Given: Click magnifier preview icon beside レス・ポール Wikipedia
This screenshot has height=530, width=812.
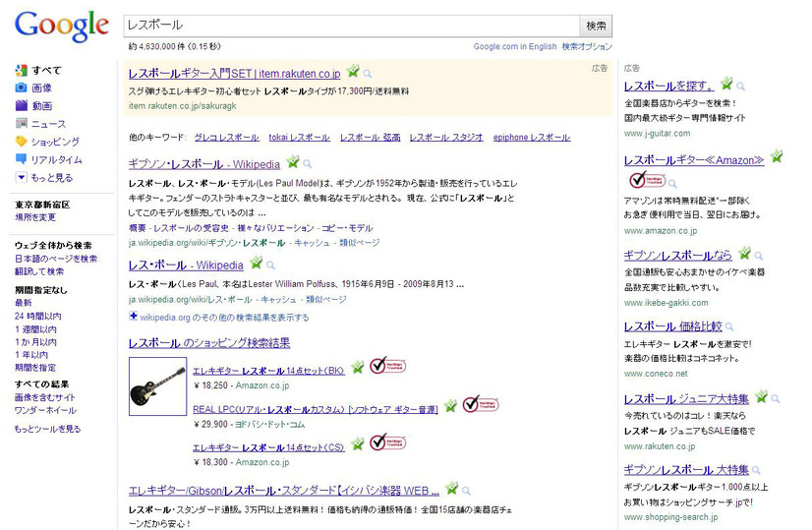Looking at the screenshot, I should tap(270, 265).
